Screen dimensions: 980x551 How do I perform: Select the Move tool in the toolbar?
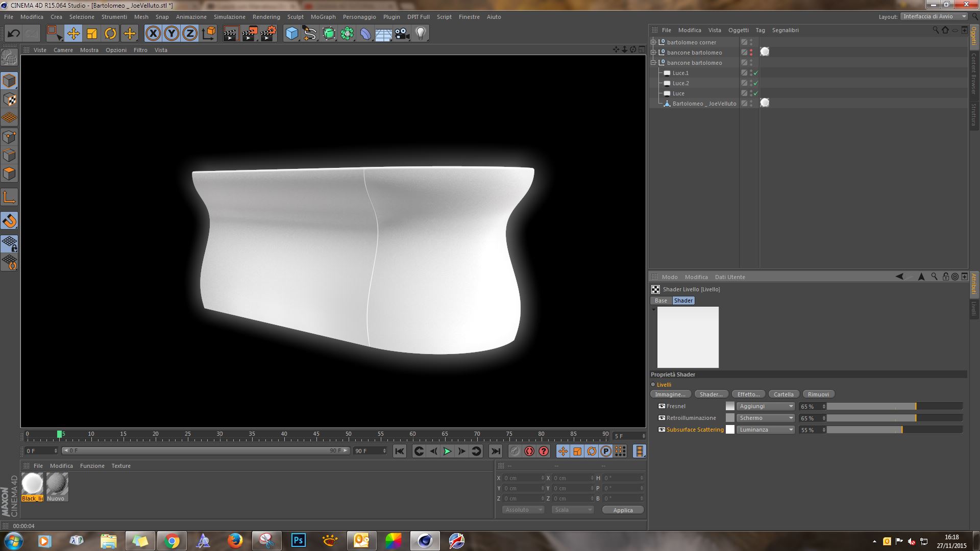point(73,34)
